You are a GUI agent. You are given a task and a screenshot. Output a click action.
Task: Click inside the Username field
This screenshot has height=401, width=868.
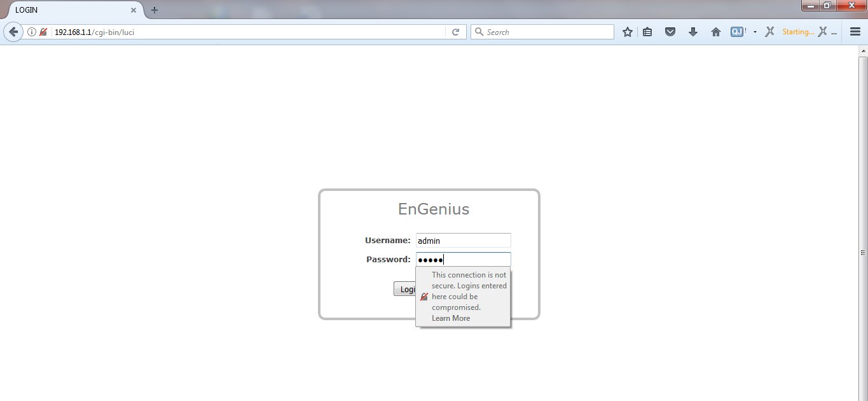point(463,240)
